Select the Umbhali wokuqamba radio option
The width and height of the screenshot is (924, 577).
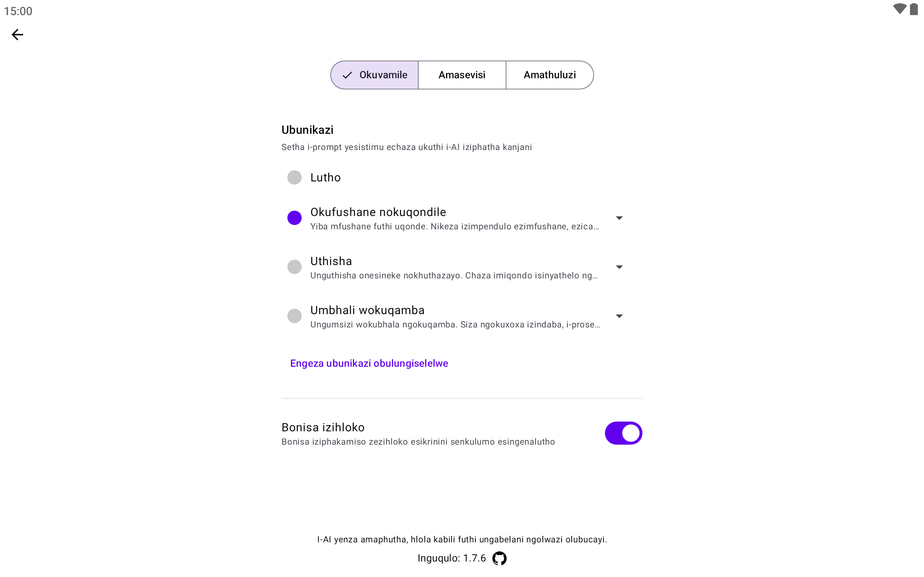click(x=295, y=316)
